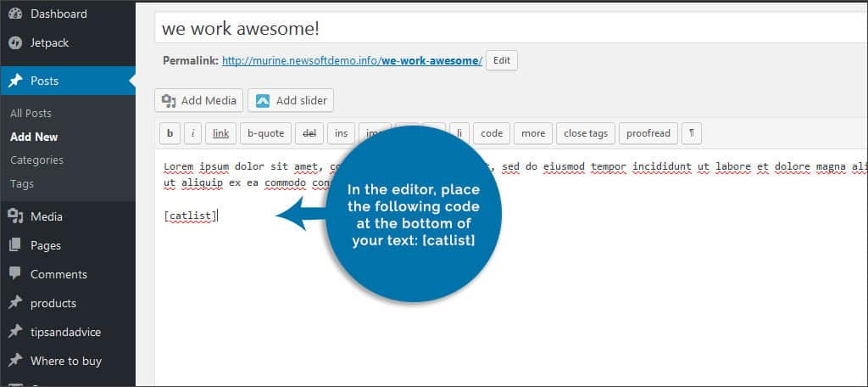Click the Jetpack logo icon

pyautogui.click(x=15, y=43)
